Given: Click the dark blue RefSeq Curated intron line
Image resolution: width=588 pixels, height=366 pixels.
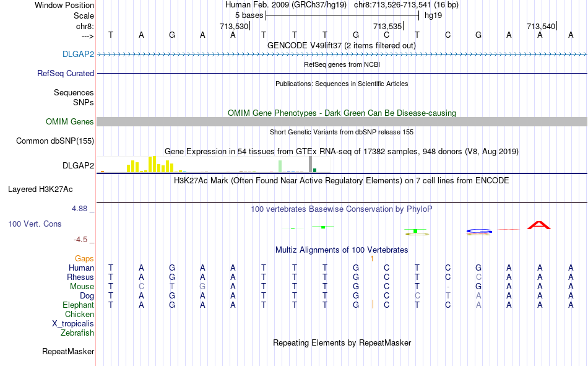Looking at the screenshot, I should 342,73.
